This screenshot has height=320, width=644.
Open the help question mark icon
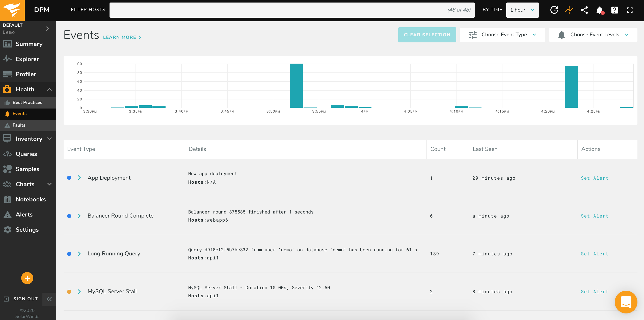coord(614,10)
